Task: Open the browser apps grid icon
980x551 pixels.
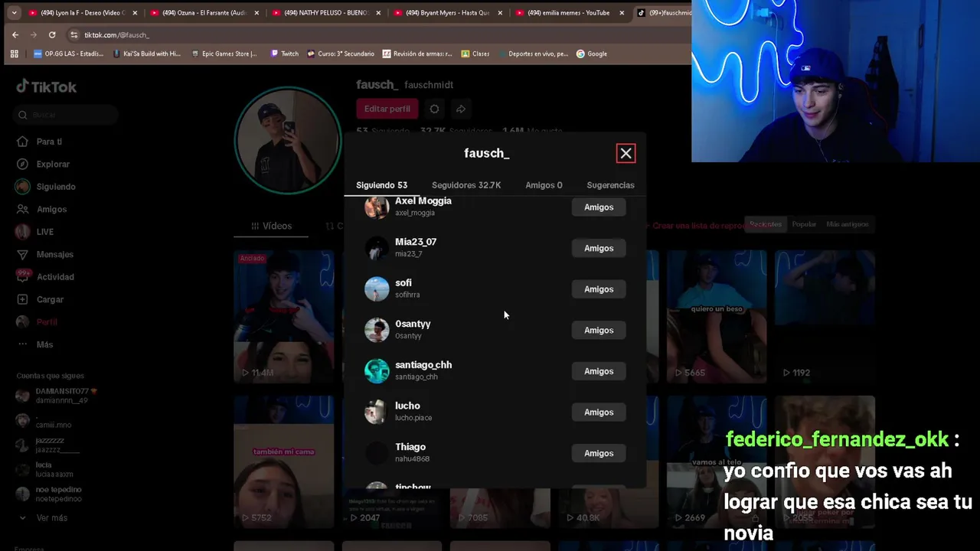Action: (x=14, y=54)
